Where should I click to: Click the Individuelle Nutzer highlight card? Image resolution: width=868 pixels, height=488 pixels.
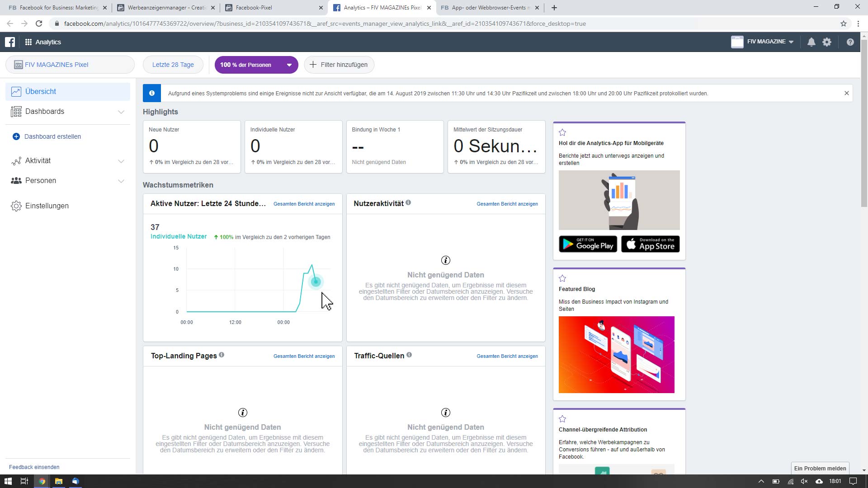(x=293, y=147)
